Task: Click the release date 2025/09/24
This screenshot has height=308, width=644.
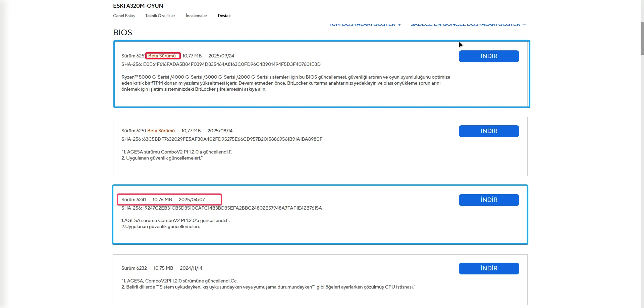Action: tap(221, 56)
